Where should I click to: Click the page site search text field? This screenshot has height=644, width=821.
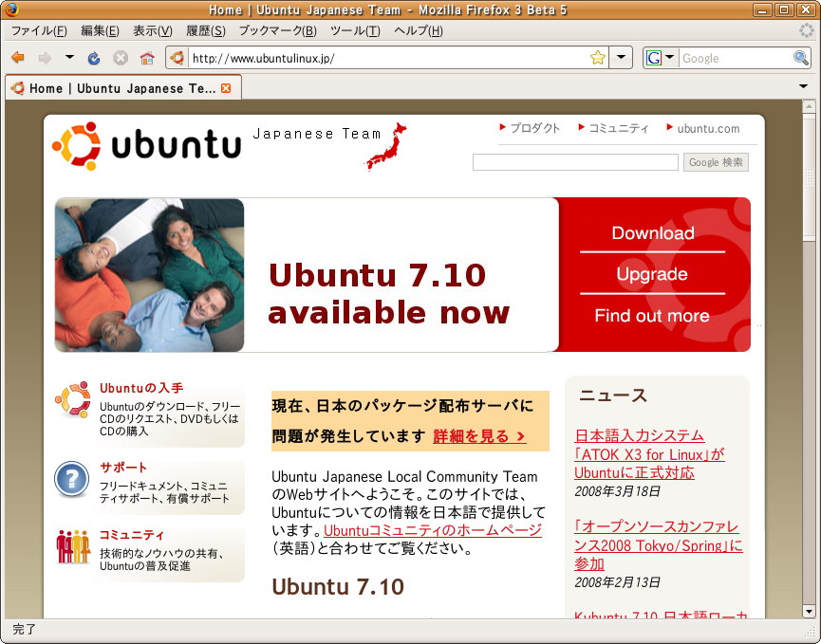coord(575,162)
